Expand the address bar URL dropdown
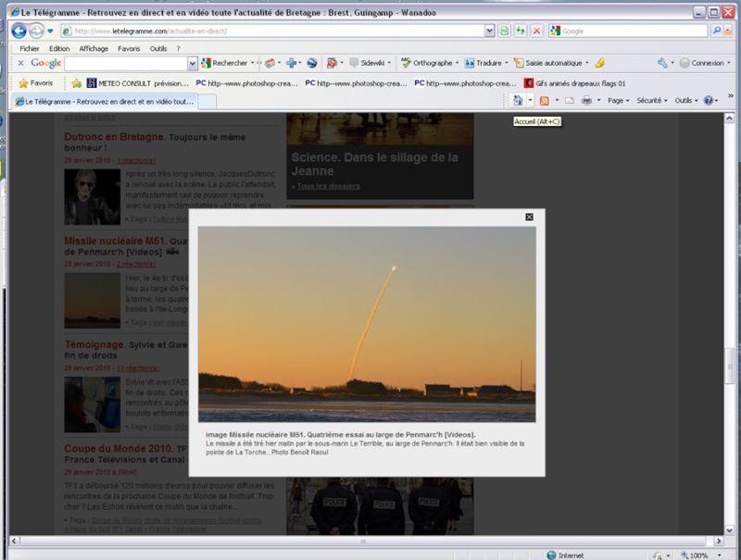 point(490,31)
